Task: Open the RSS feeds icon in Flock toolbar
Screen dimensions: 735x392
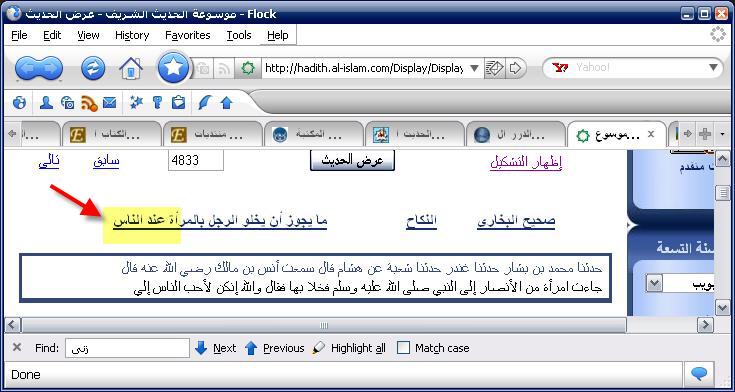Action: (89, 103)
